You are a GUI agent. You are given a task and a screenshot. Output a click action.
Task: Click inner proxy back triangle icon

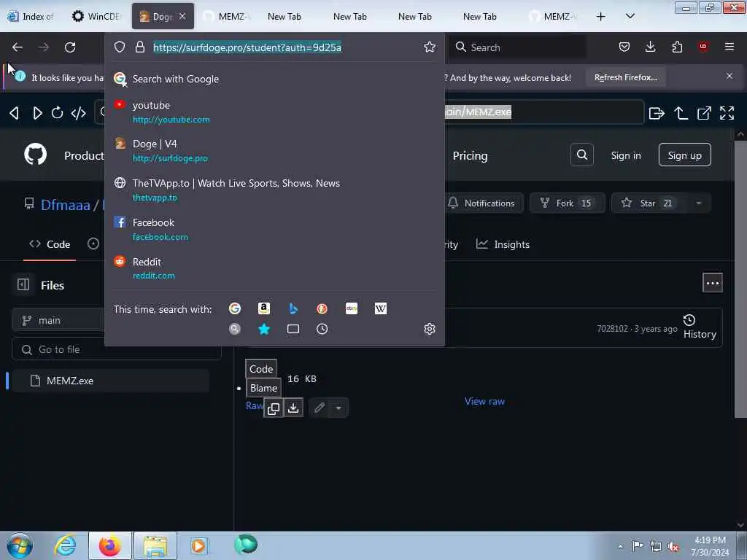15,113
